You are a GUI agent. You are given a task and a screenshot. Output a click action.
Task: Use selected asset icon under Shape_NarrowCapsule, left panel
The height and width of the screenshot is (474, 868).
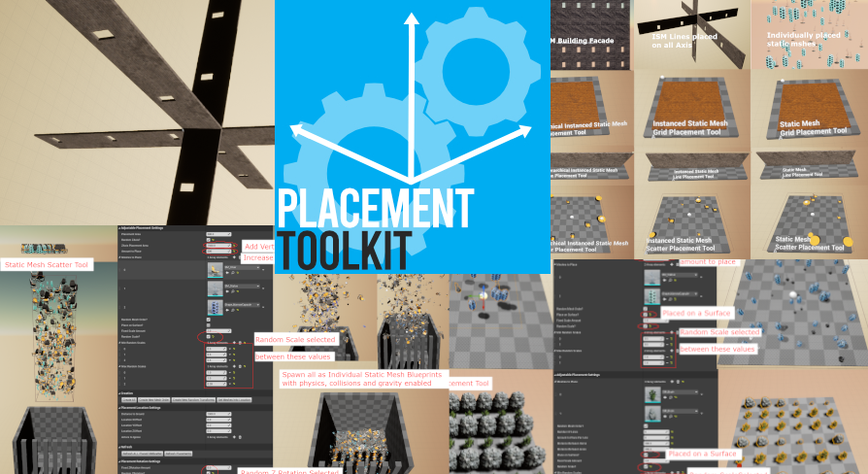227,310
